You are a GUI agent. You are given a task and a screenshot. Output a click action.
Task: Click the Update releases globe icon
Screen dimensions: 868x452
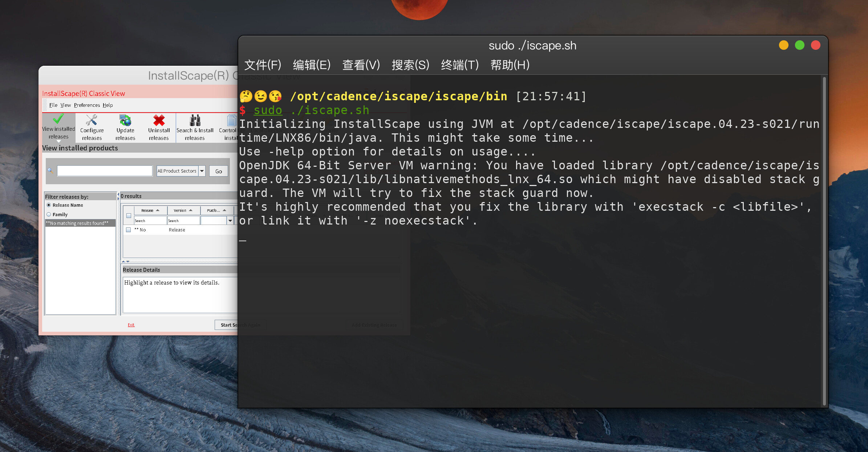click(x=125, y=121)
